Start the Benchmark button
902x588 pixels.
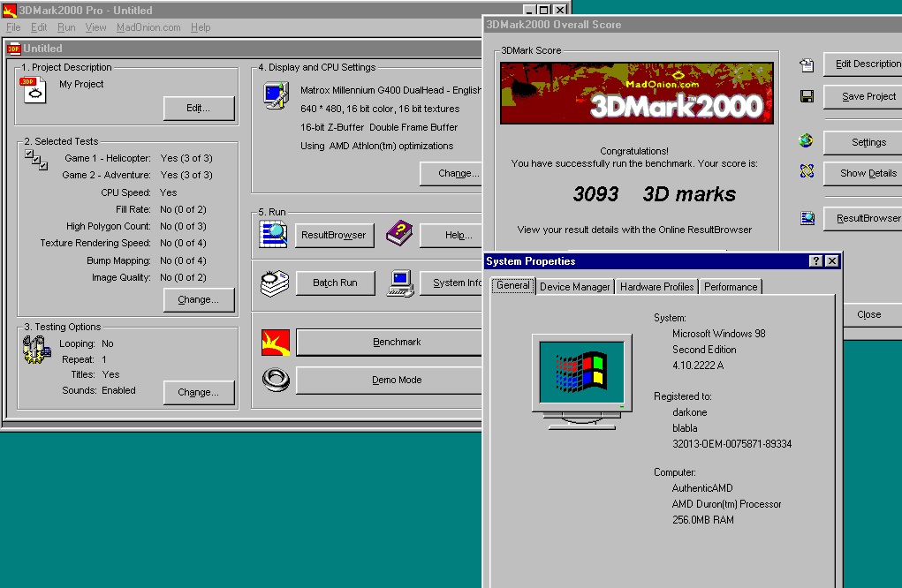pos(390,342)
